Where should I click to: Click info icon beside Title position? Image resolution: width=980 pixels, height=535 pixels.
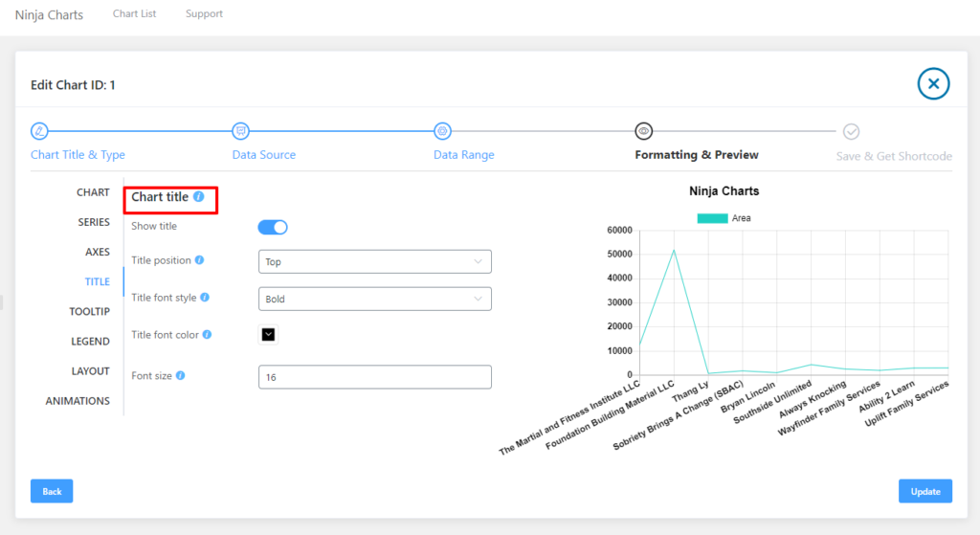click(200, 260)
